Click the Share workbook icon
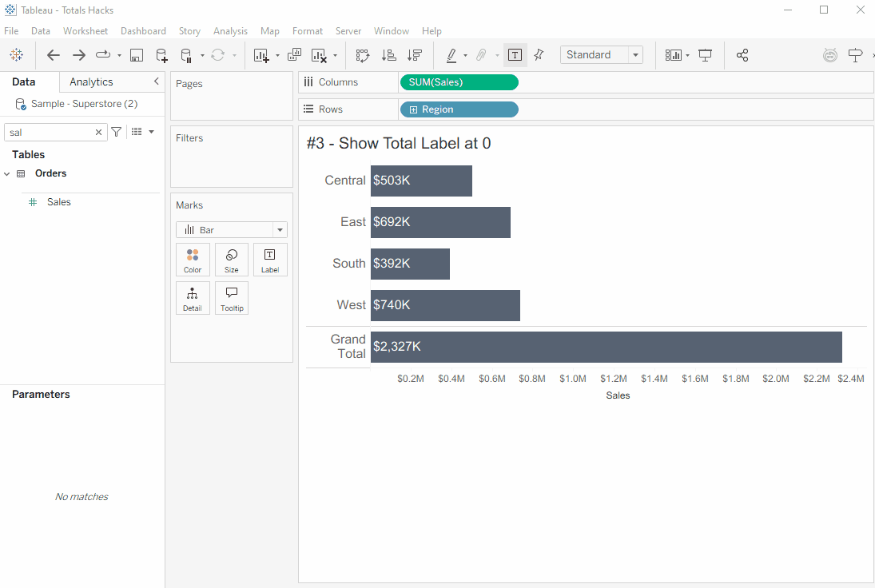 742,55
